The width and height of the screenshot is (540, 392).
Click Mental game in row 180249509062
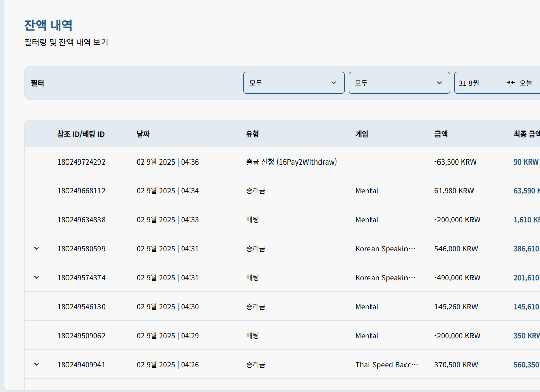366,336
